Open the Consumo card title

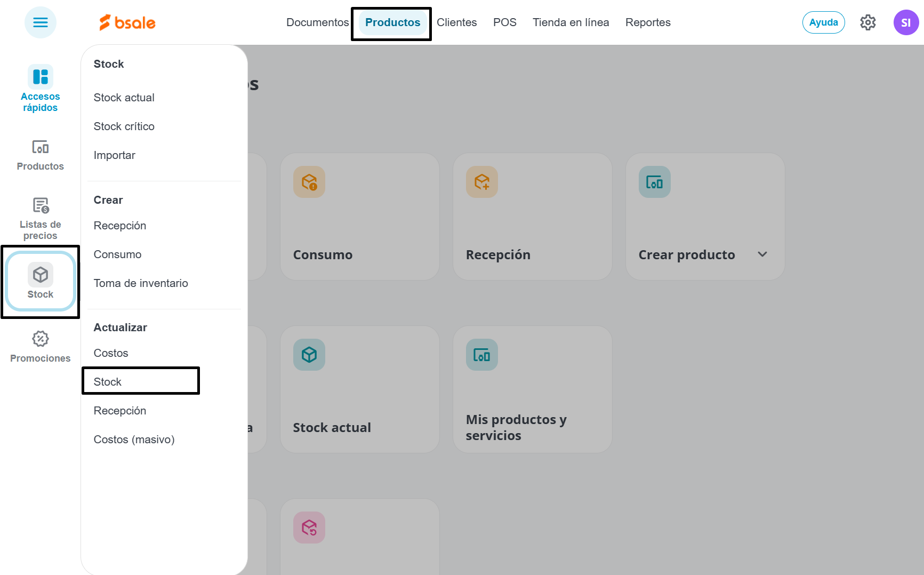(x=323, y=255)
